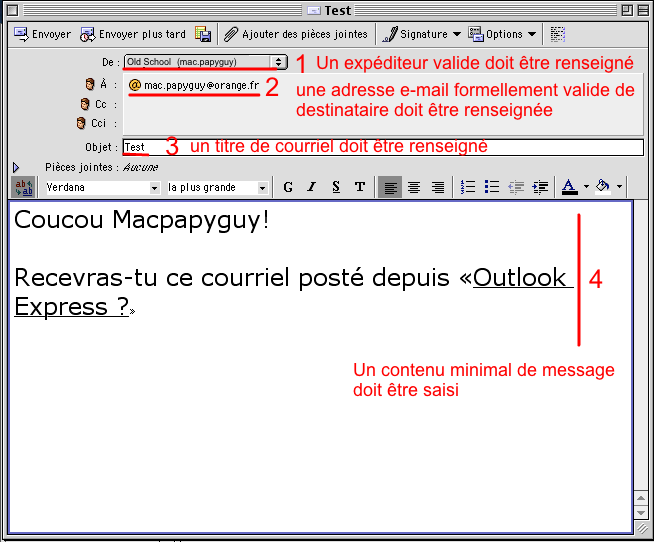This screenshot has width=654, height=542.
Task: Click the Cci contact icon
Action: tap(81, 123)
